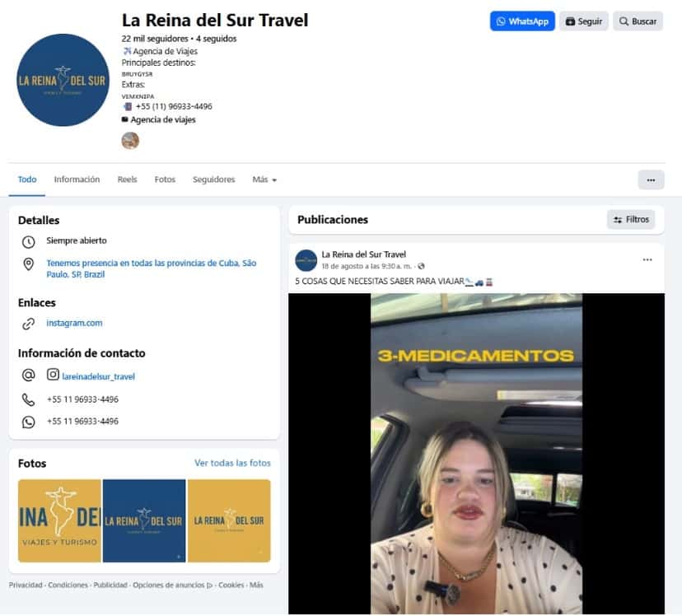Click the La Reina del Sur profile picture
This screenshot has width=682, height=616.
(x=63, y=80)
